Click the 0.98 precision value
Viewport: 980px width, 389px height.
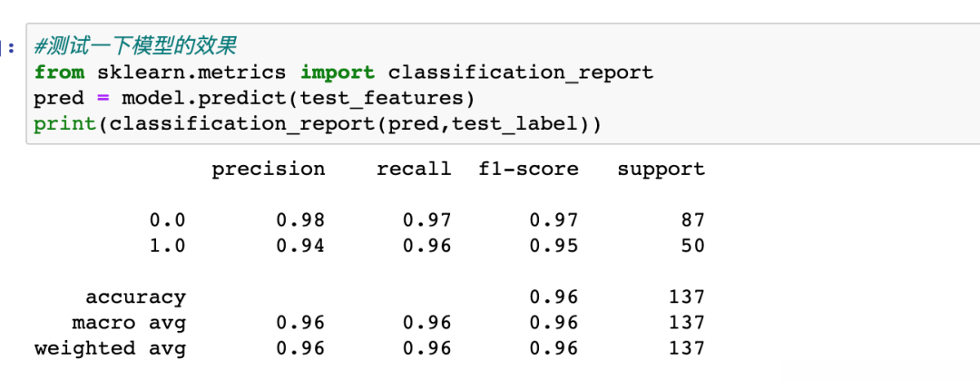tap(300, 220)
